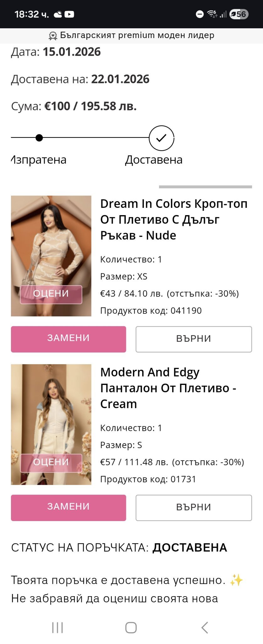Tap the shipped step dot marker
Image resolution: width=263 pixels, height=644 pixels.
(39, 138)
